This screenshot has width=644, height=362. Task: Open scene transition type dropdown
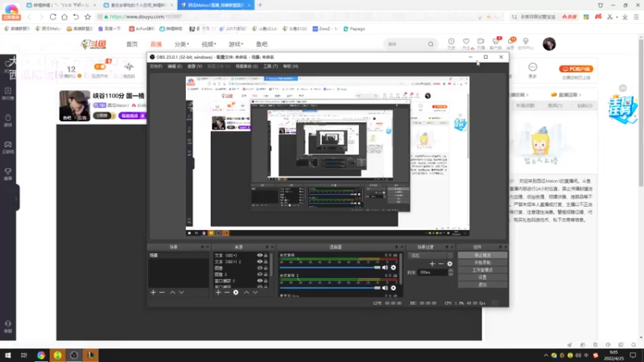point(431,255)
